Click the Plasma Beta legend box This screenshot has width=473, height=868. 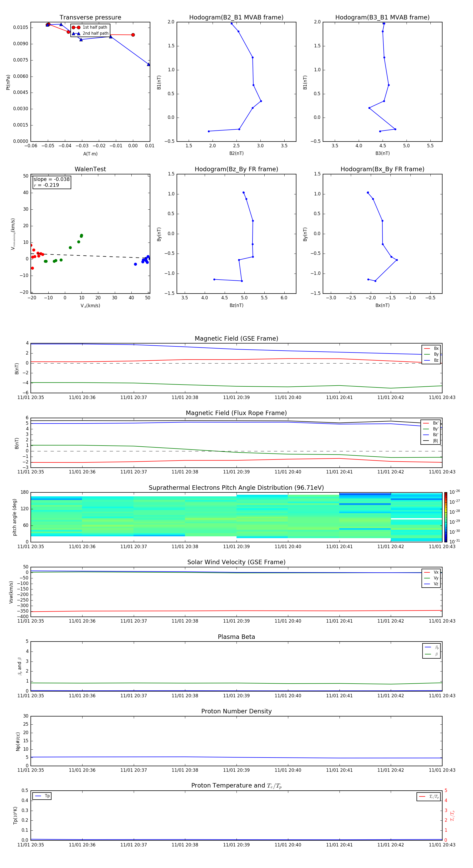tap(431, 650)
